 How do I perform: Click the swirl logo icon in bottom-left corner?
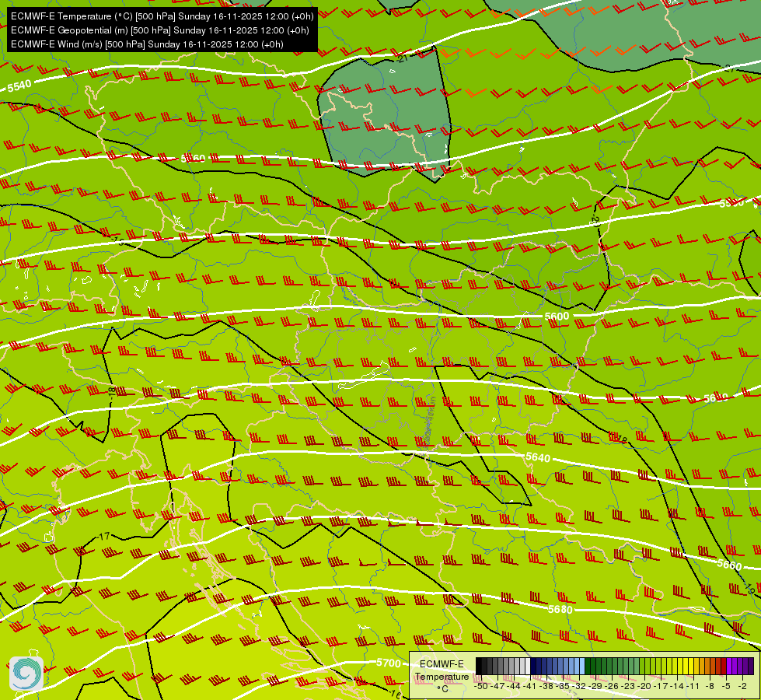pos(26,674)
